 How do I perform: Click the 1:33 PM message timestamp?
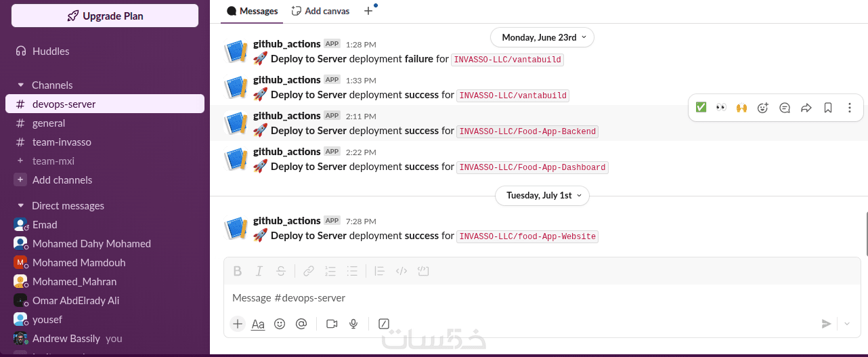pos(361,81)
